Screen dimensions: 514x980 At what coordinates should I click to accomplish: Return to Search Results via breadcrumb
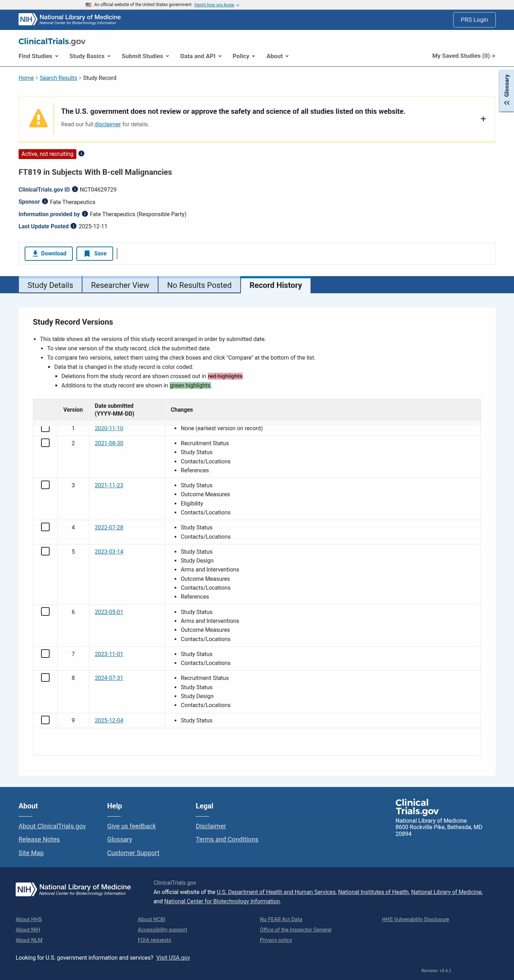tap(58, 78)
